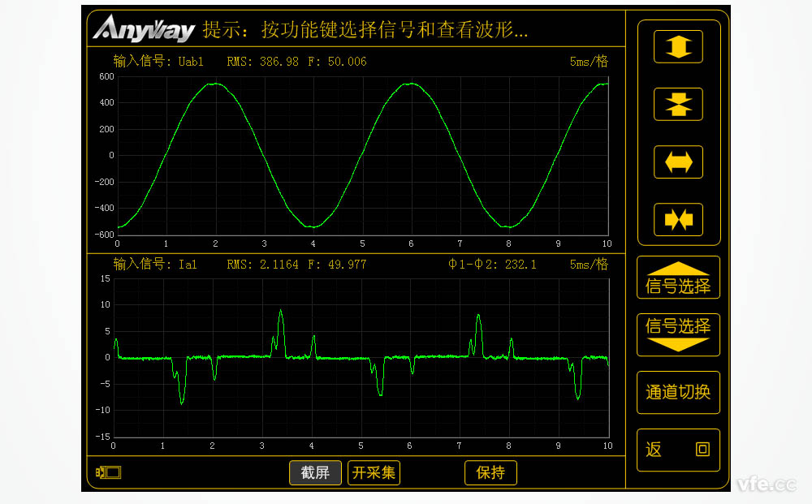The image size is (812, 504).
Task: Select the vertical waveform expand icon
Action: [678, 46]
